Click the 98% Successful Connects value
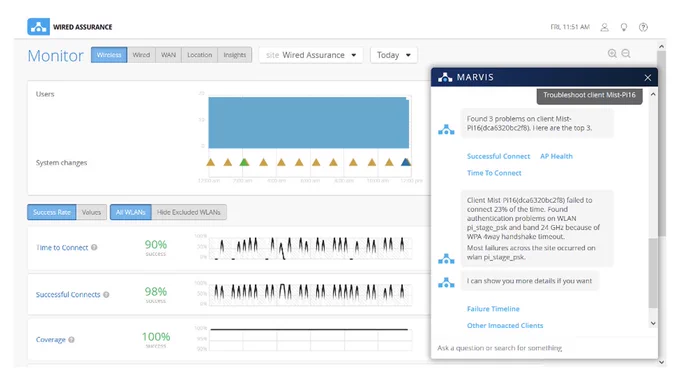This screenshot has width=680, height=383. point(156,291)
